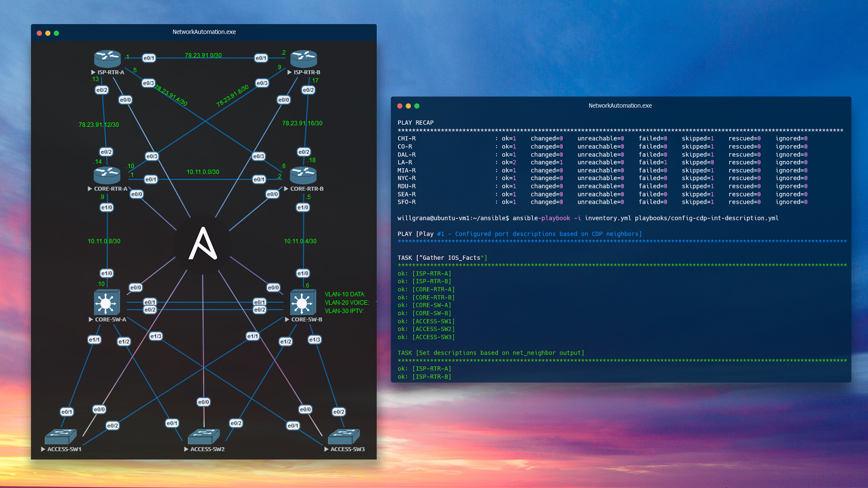Select the ACCESS-SW3 switch icon
The width and height of the screenshot is (868, 488).
click(x=343, y=435)
